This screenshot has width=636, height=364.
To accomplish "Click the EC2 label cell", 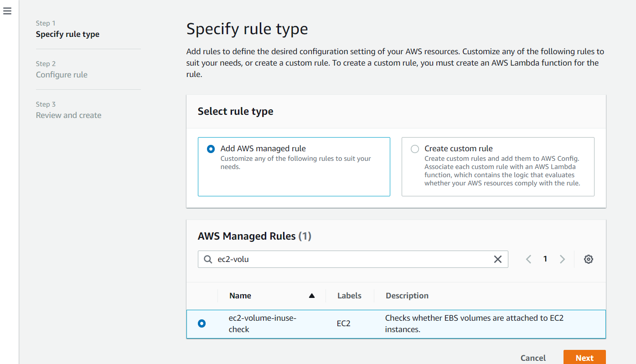I will coord(344,323).
